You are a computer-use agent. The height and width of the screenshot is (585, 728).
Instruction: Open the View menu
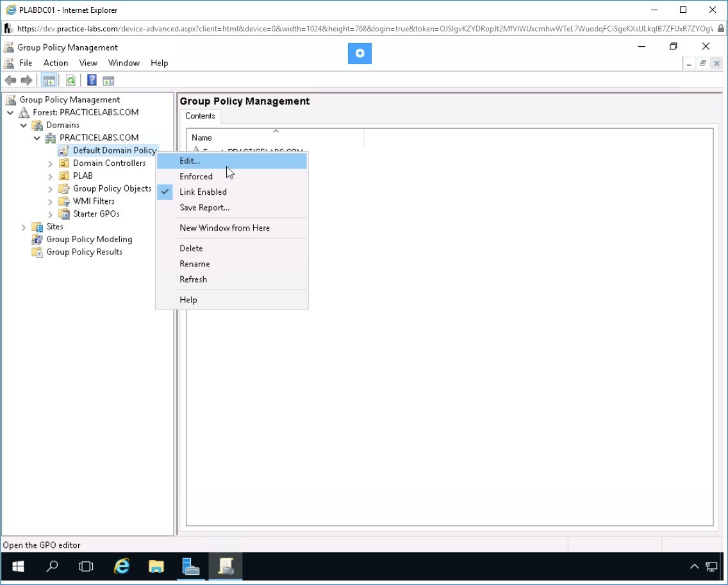pos(88,63)
